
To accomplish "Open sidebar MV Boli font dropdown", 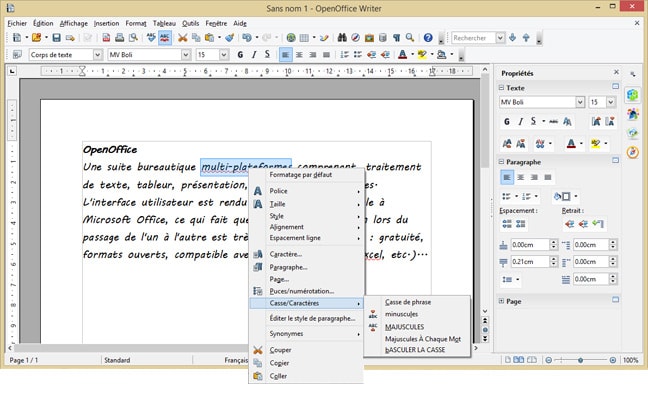I will point(580,102).
